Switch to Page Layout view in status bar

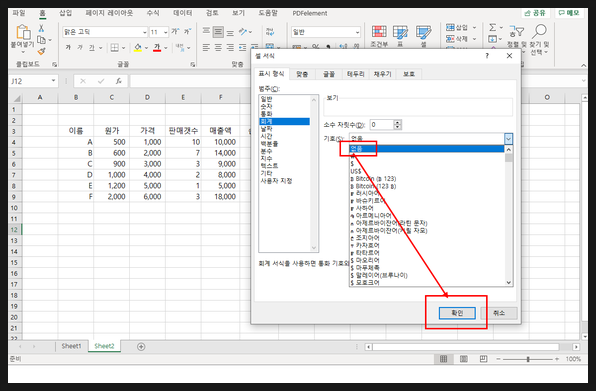pyautogui.click(x=464, y=359)
